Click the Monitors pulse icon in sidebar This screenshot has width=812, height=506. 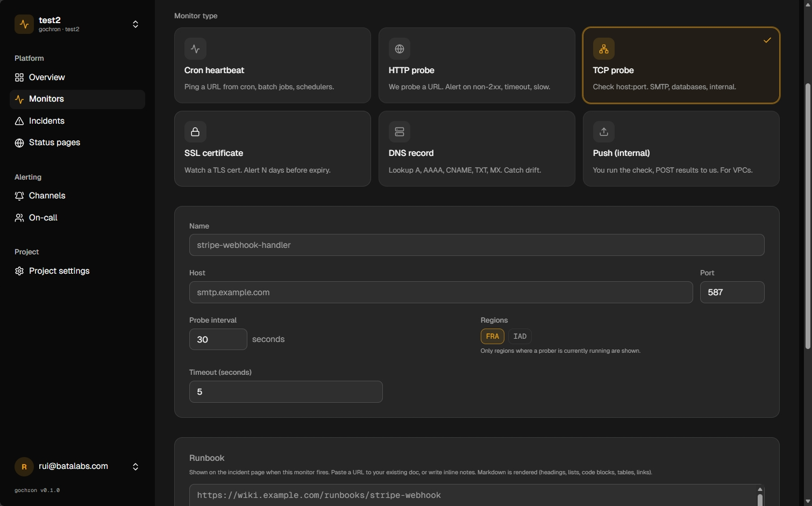(19, 99)
